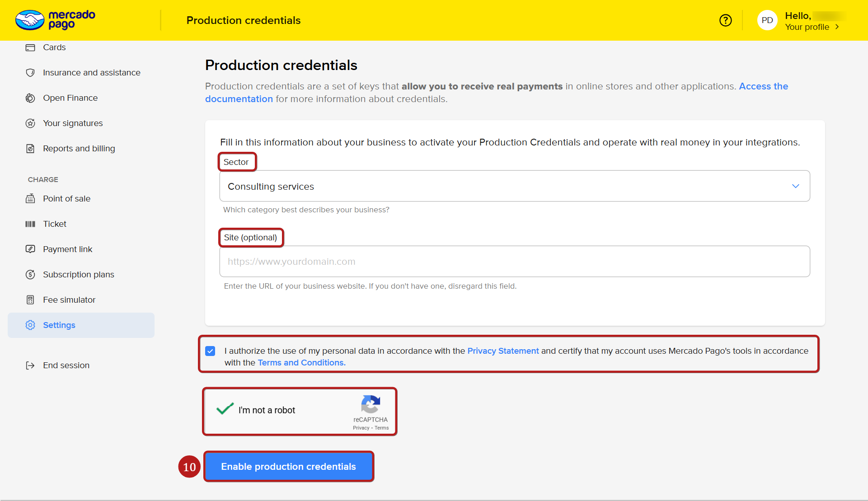
Task: Open Subscription plans menu item
Action: 78,275
